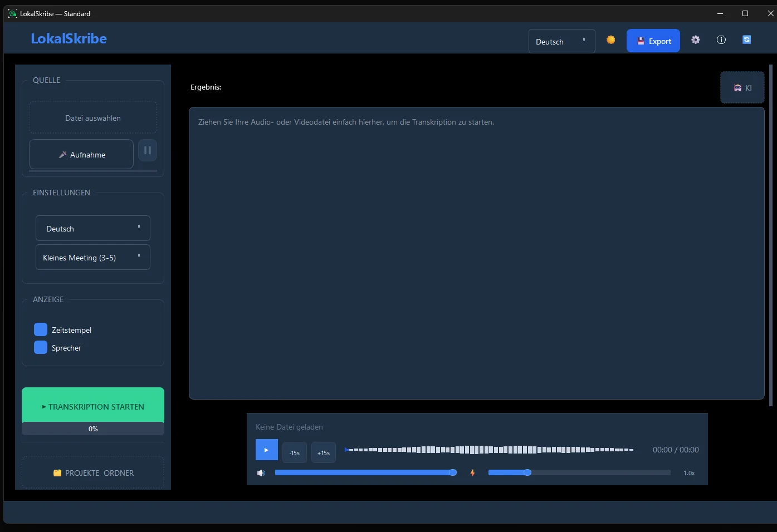777x532 pixels.
Task: Start recording with Aufnahme button
Action: point(81,154)
